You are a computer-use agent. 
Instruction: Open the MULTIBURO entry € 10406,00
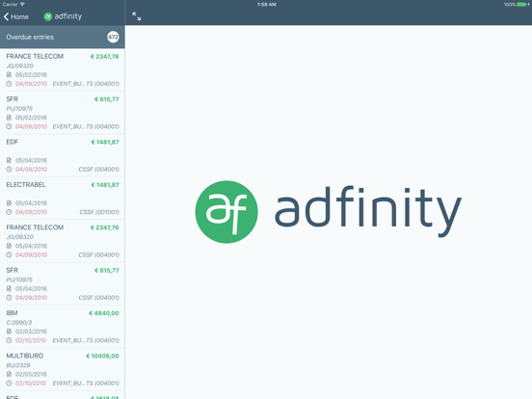(x=63, y=369)
